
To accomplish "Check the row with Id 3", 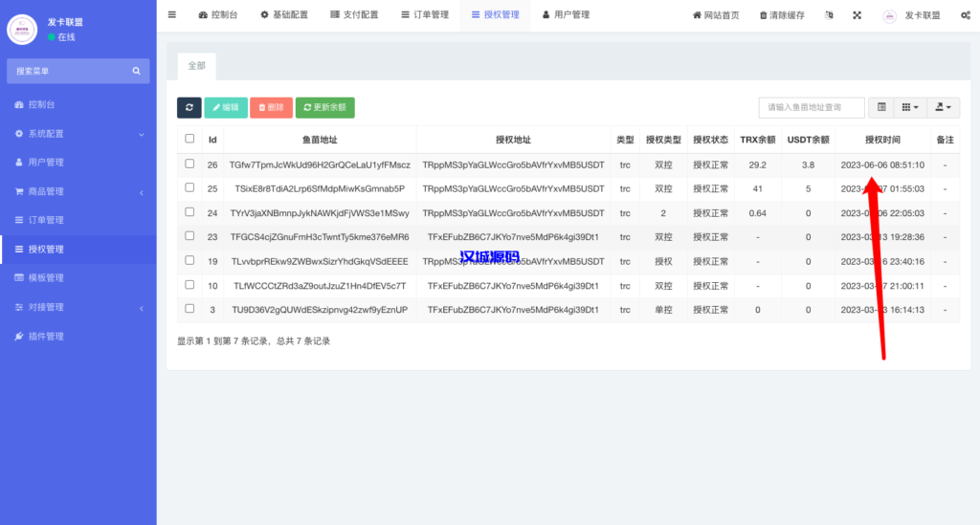I will [189, 308].
